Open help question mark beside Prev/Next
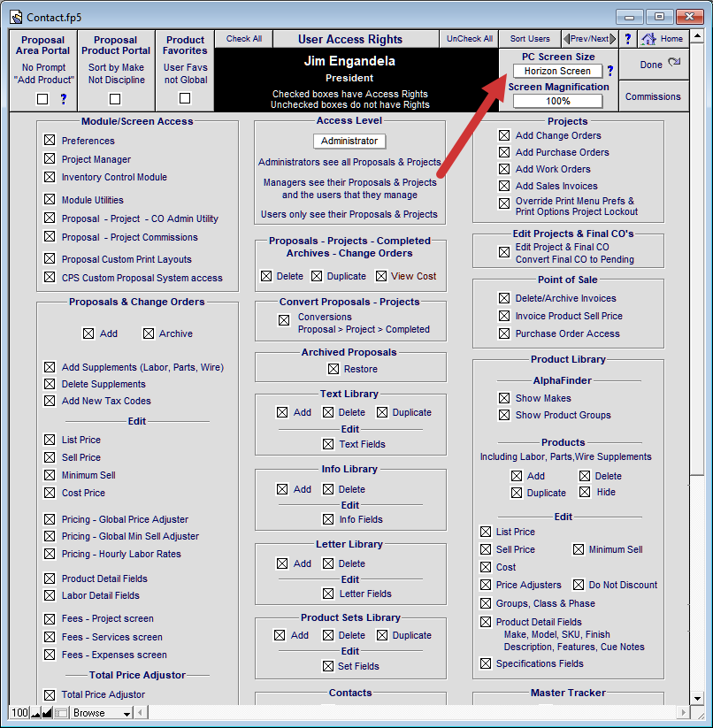Screen dimensions: 713x728 (627, 39)
